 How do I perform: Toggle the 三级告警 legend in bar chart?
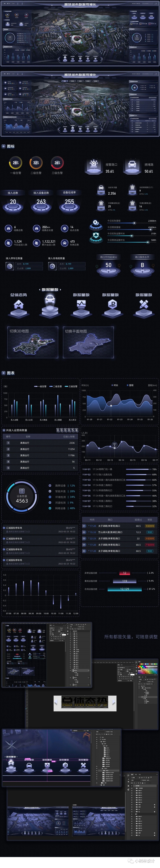71,386
